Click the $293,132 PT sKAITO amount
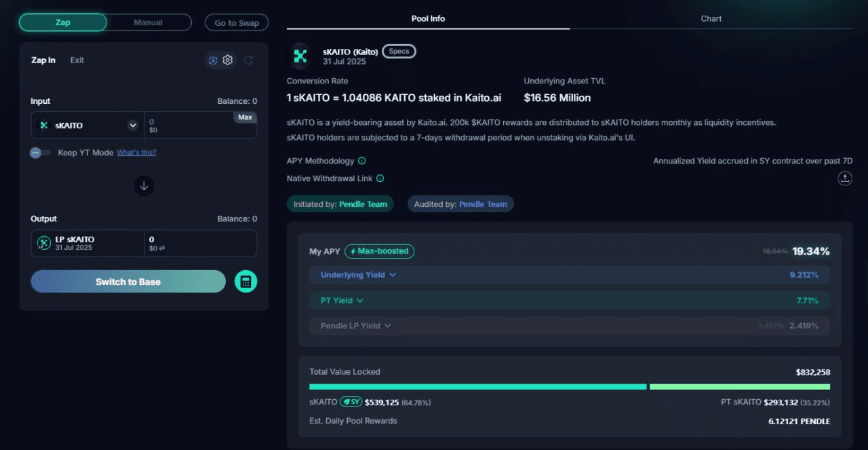The height and width of the screenshot is (450, 868). 781,402
